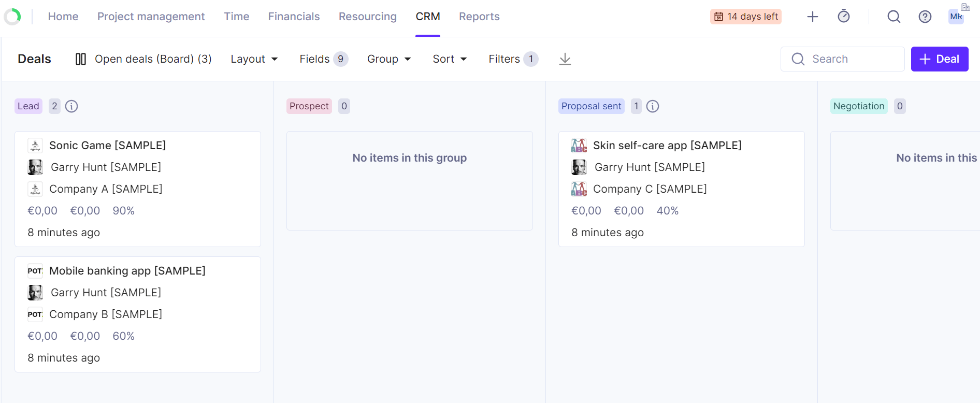Viewport: 980px width, 403px height.
Task: Click the 14 days left trial badge
Action: click(745, 17)
